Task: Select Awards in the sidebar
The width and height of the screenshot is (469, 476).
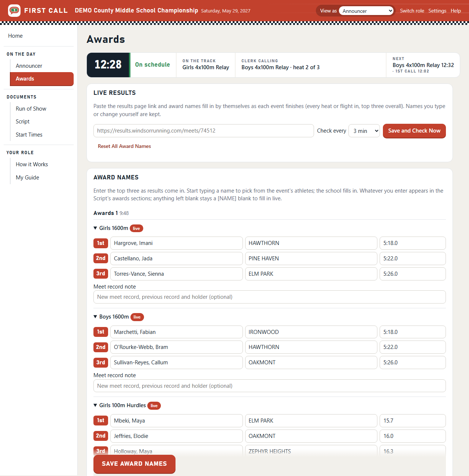Action: click(42, 79)
